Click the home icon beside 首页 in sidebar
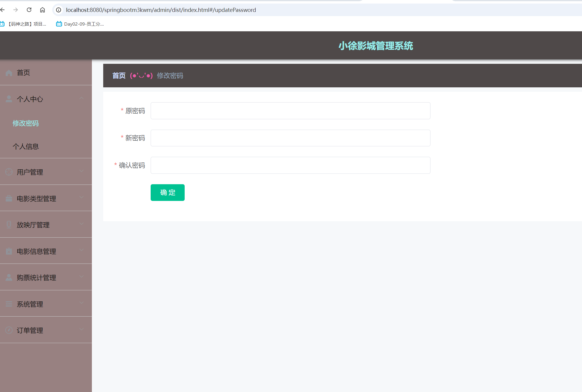 click(9, 73)
